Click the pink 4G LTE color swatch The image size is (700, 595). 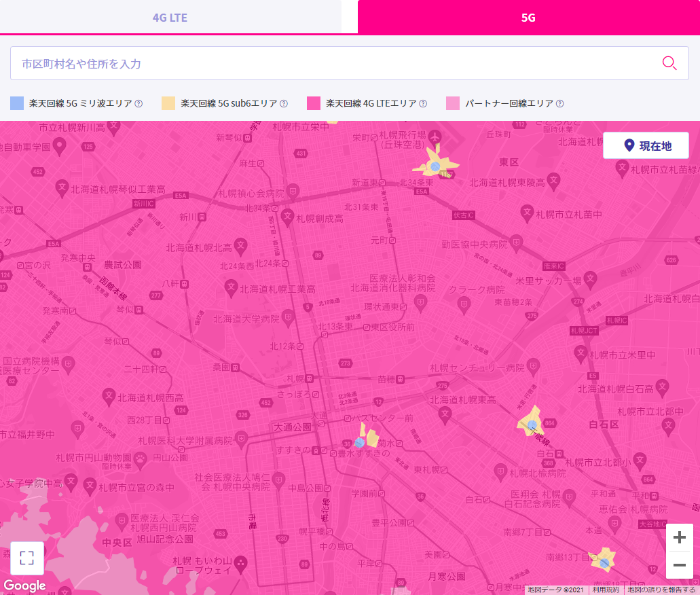click(x=314, y=103)
